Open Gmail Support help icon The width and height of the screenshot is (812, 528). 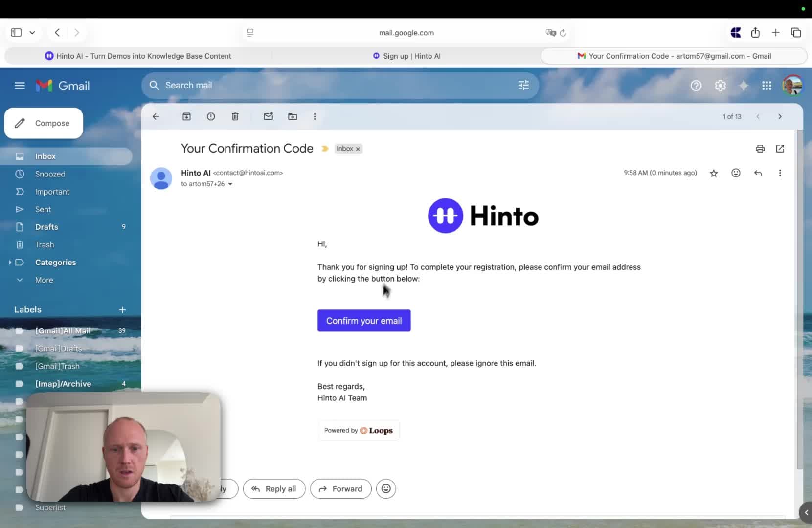[696, 86]
